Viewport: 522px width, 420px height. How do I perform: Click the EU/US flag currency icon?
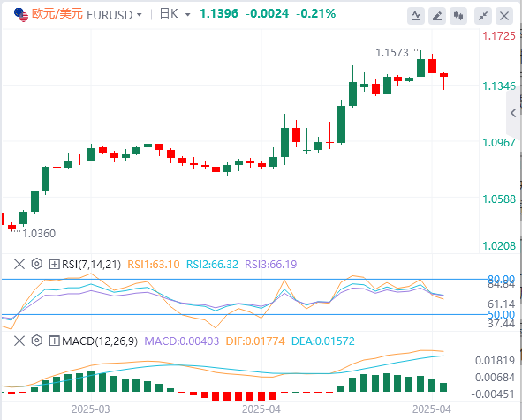(x=21, y=15)
